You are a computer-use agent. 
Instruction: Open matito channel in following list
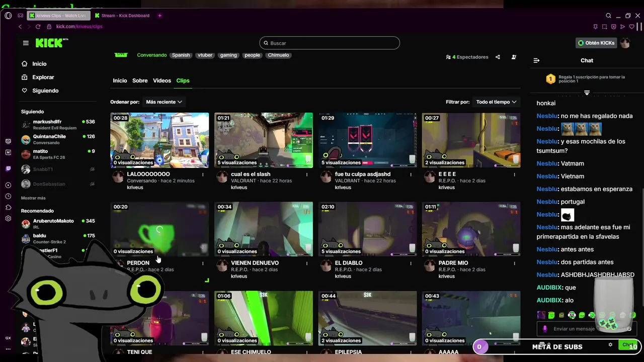coord(58,154)
